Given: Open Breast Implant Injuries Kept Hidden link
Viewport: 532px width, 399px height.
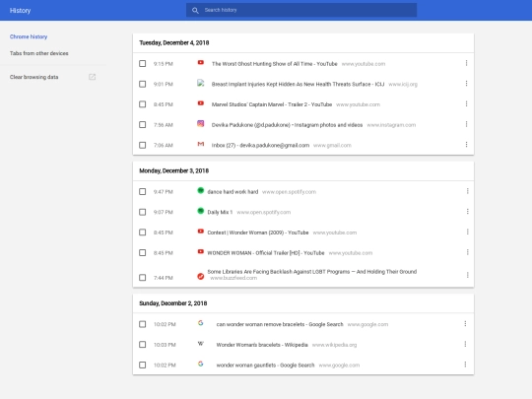Looking at the screenshot, I should (298, 84).
